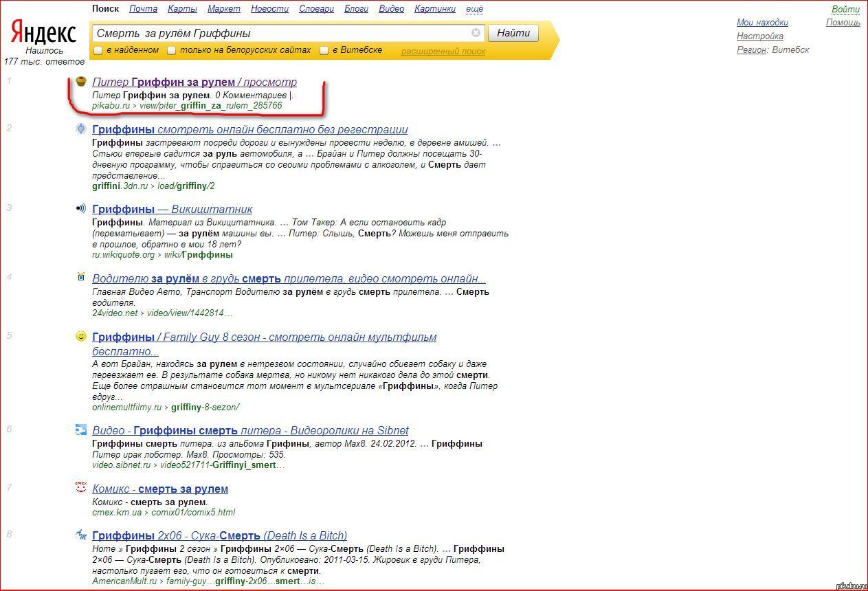The image size is (868, 591).
Task: Click the Sibnet video result favicon
Action: tap(80, 430)
